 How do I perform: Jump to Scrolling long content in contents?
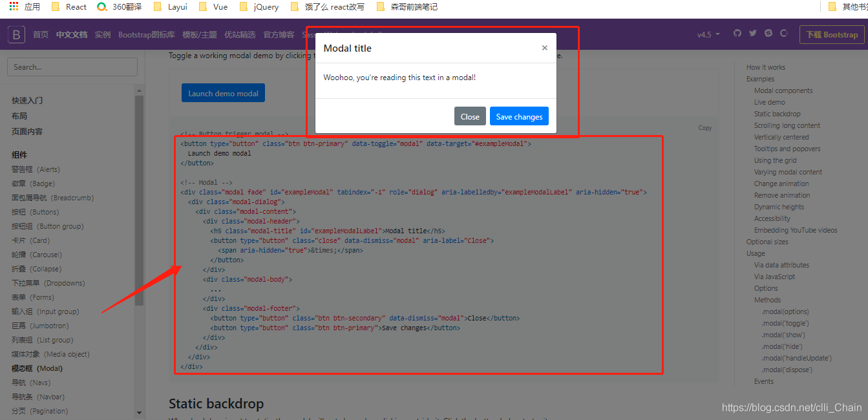(x=787, y=125)
